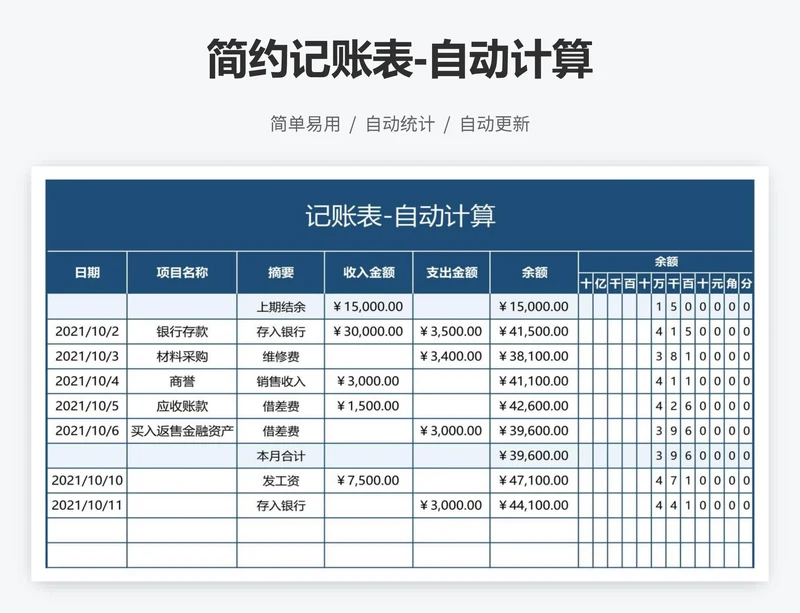Click the 支出金额 column header

click(452, 273)
